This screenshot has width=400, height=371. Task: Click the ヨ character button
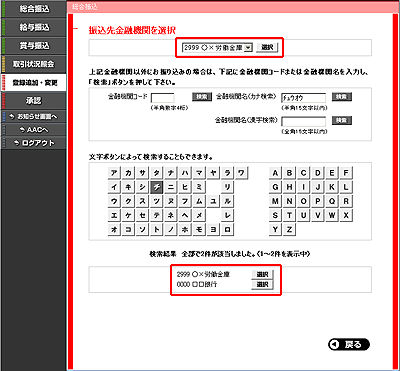[213, 230]
